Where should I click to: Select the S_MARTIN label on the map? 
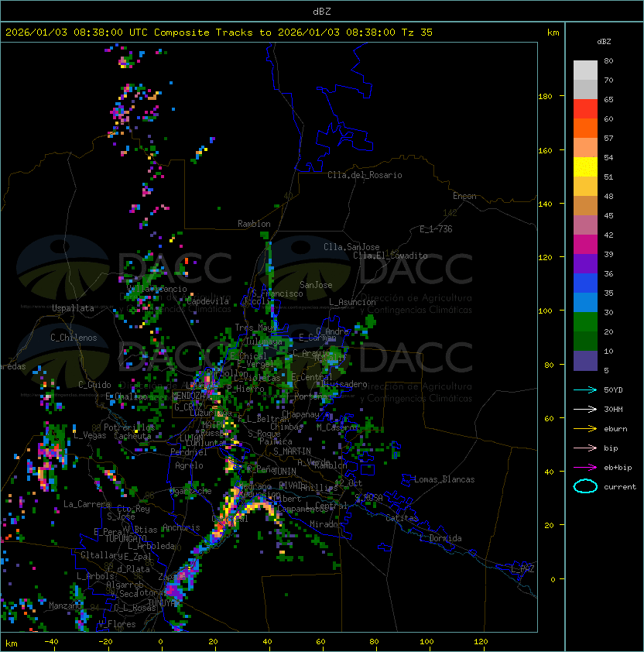pyautogui.click(x=292, y=451)
